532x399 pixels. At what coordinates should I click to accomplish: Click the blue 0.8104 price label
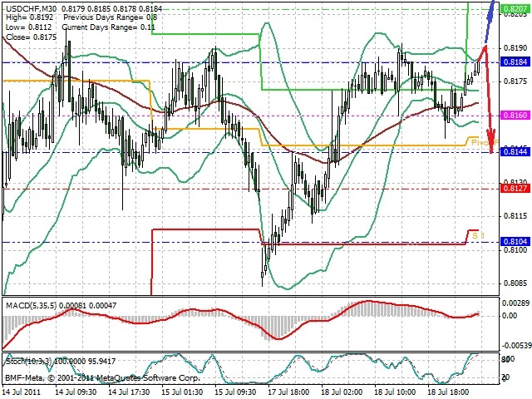click(x=515, y=242)
